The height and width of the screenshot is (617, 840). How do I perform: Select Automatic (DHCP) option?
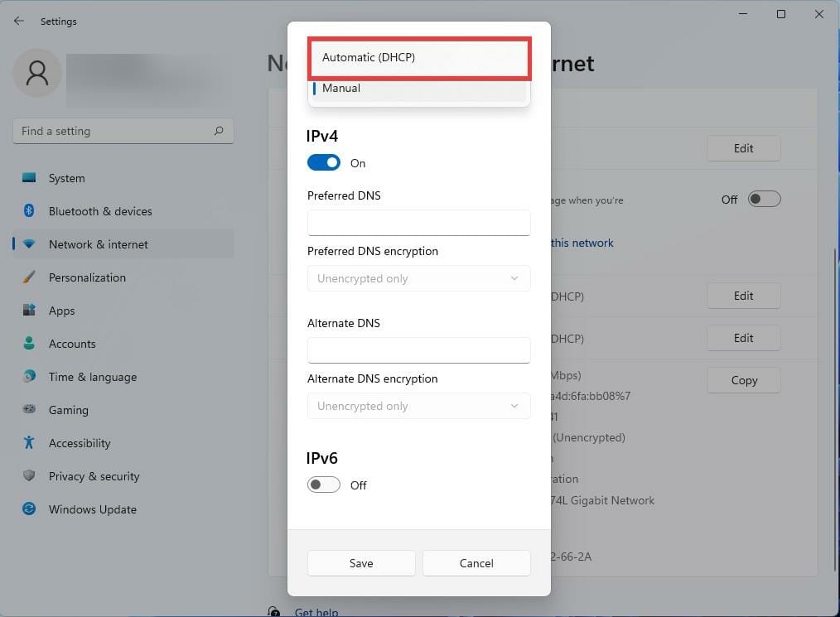(x=419, y=58)
